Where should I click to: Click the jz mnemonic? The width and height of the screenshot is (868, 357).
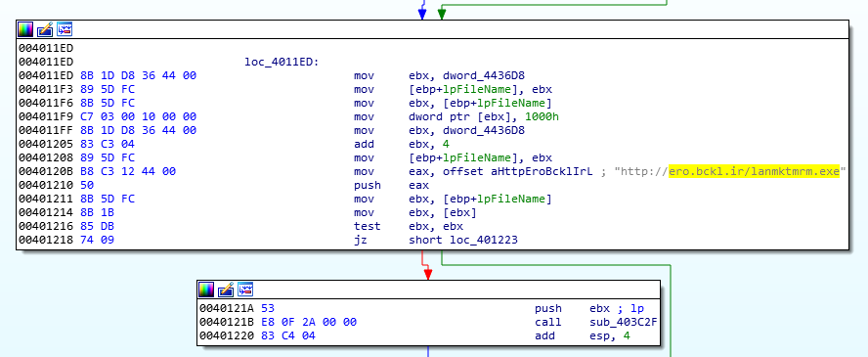[361, 240]
